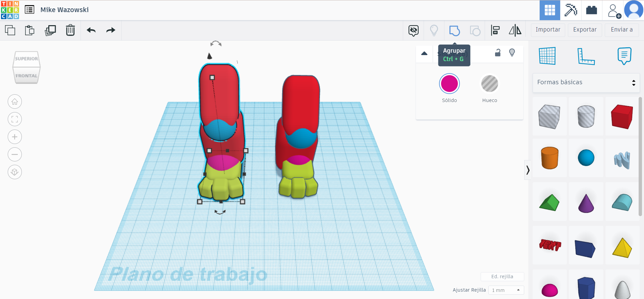Click the Importar button

coord(548,30)
